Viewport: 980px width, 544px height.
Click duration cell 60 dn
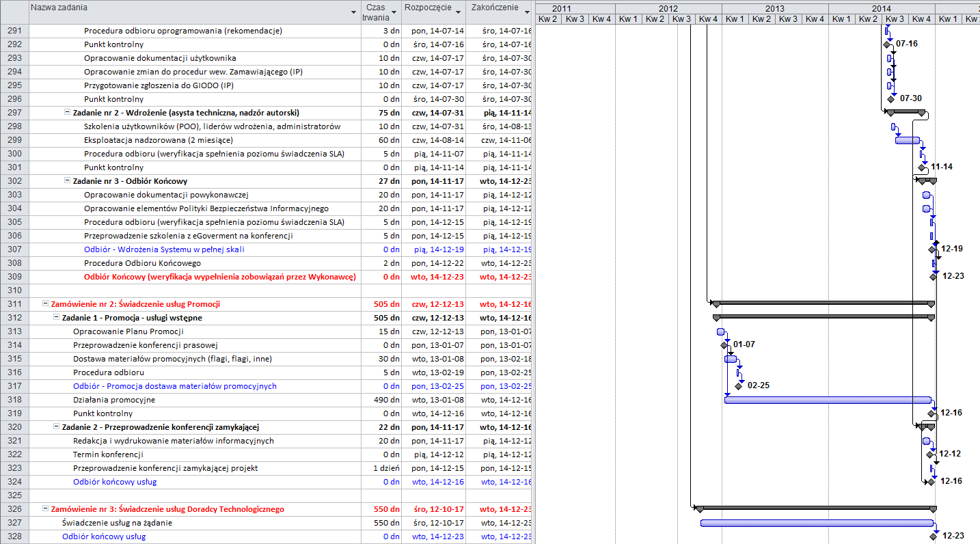point(381,140)
